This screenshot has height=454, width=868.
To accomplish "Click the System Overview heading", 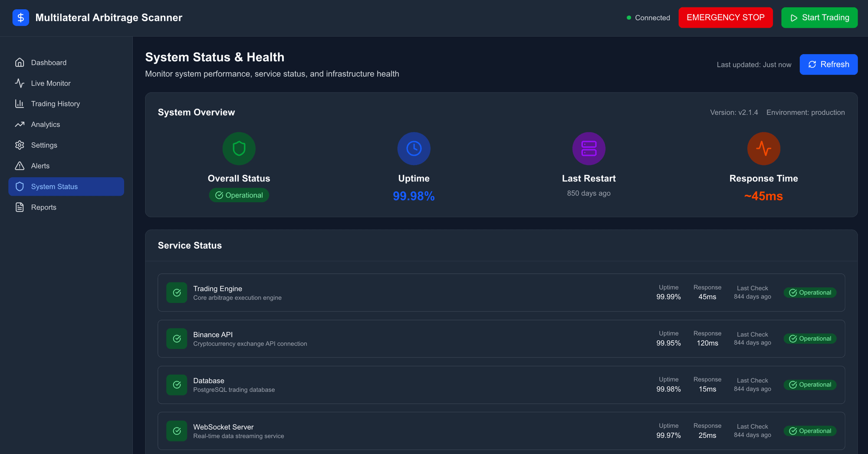I will [x=196, y=112].
